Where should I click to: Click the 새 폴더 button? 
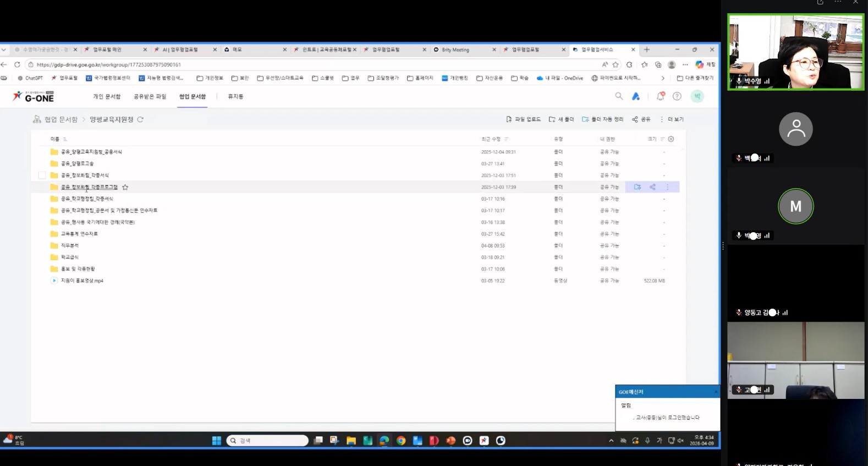[561, 119]
